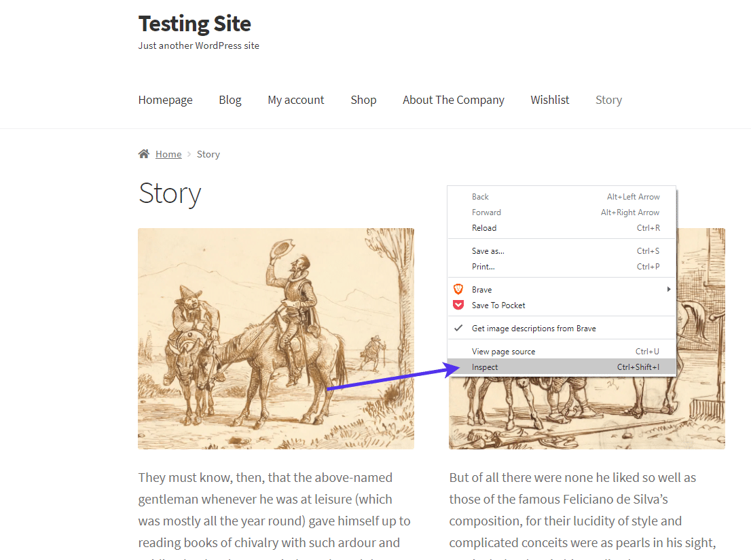The image size is (751, 560).
Task: Click the "Print..." menu entry
Action: [483, 266]
